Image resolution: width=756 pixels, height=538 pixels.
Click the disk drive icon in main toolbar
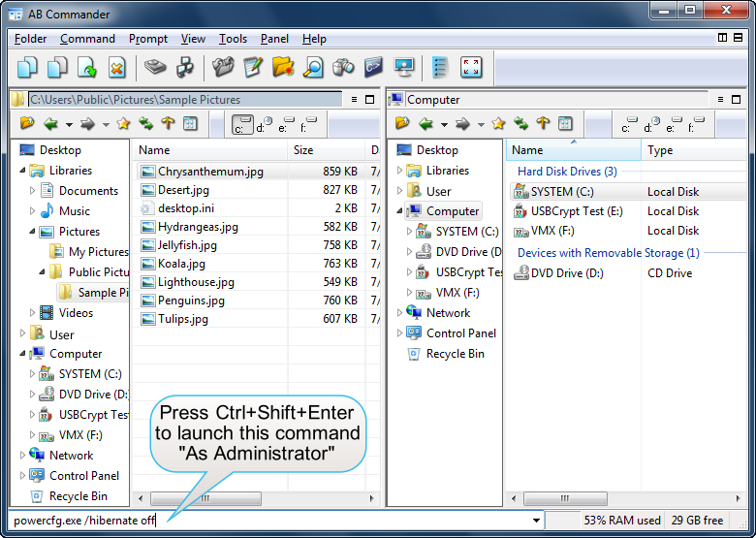pyautogui.click(x=155, y=67)
